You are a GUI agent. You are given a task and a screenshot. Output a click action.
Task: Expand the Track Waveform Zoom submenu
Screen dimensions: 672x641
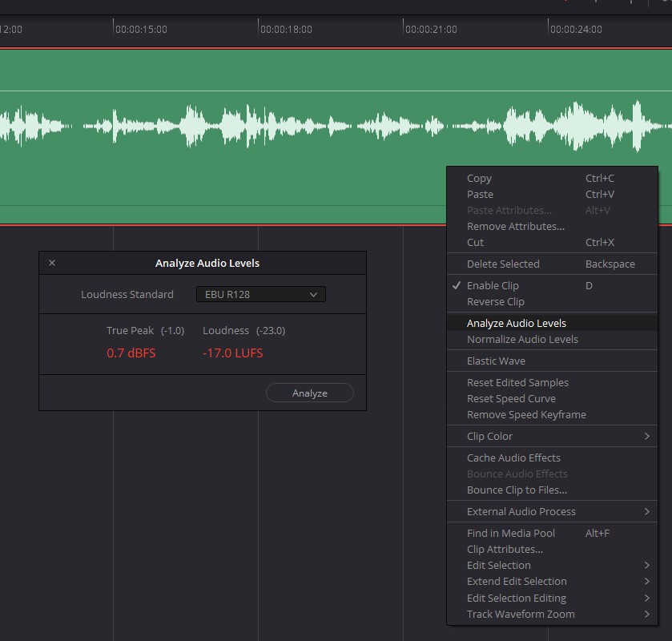click(x=552, y=614)
